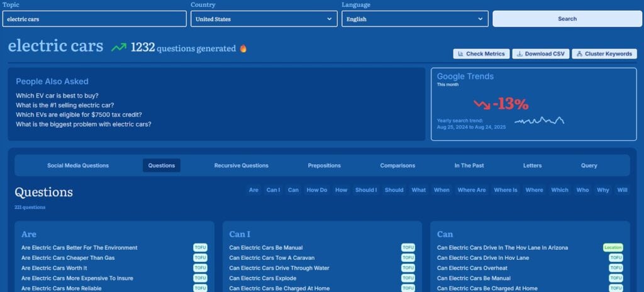Image resolution: width=644 pixels, height=292 pixels.
Task: Click 'Can Electric Cars Drive Through Water'
Action: coord(279,267)
